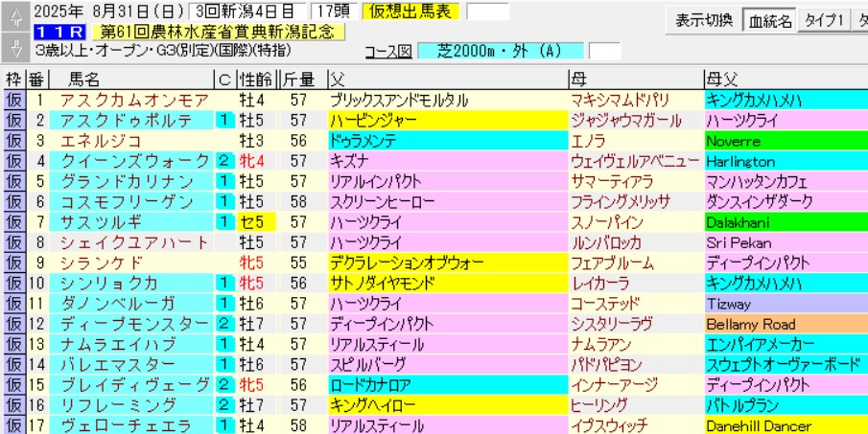868x434 pixels.
Task: Click the up arrow race navigation icon
Action: pyautogui.click(x=14, y=14)
